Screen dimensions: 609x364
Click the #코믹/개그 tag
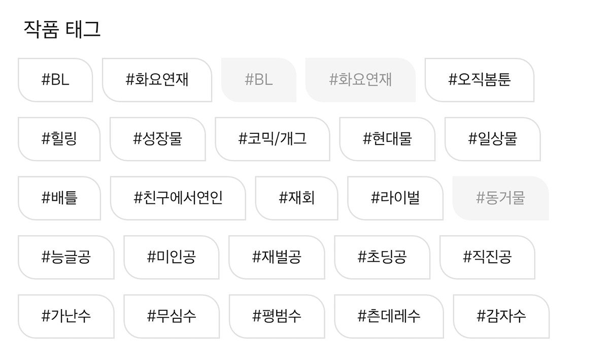coord(273,139)
